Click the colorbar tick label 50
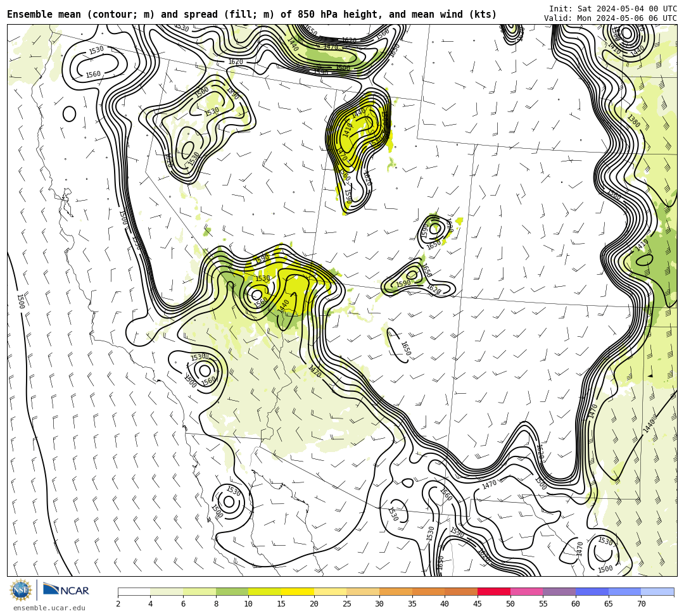The width and height of the screenshot is (684, 616). [x=510, y=604]
